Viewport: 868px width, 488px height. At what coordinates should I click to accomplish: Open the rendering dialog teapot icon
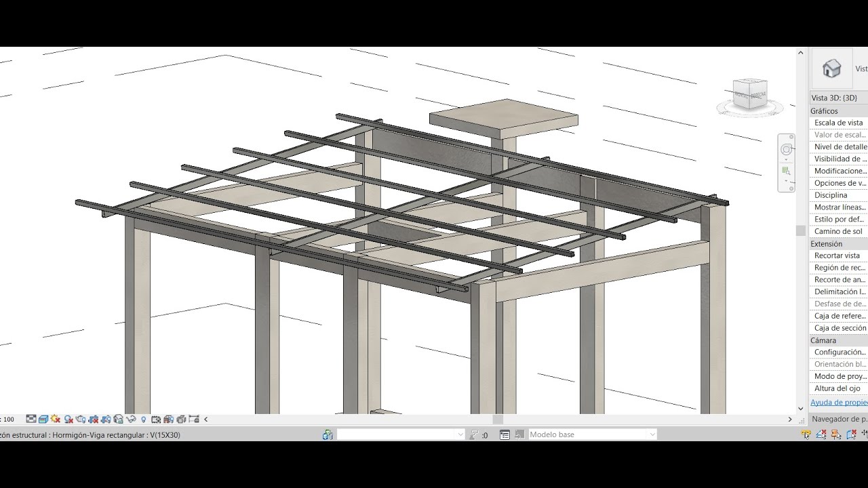[81, 420]
